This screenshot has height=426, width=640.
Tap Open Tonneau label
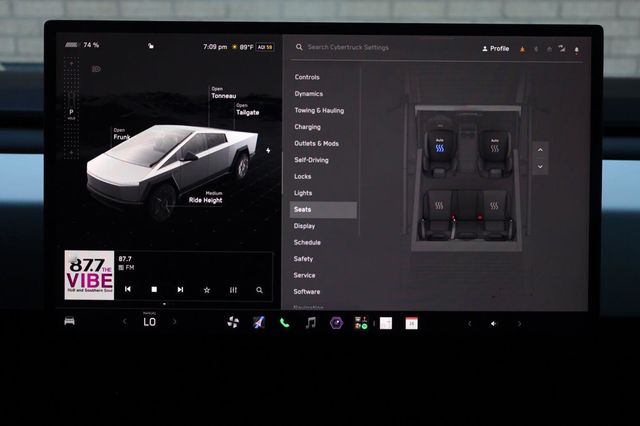pos(223,93)
